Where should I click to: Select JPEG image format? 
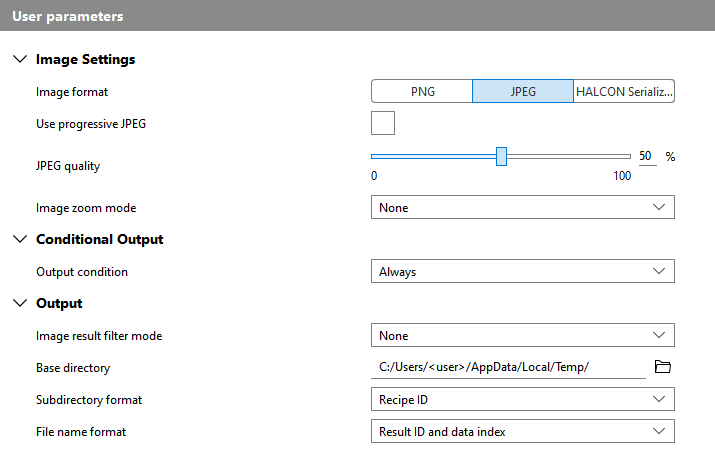[523, 91]
